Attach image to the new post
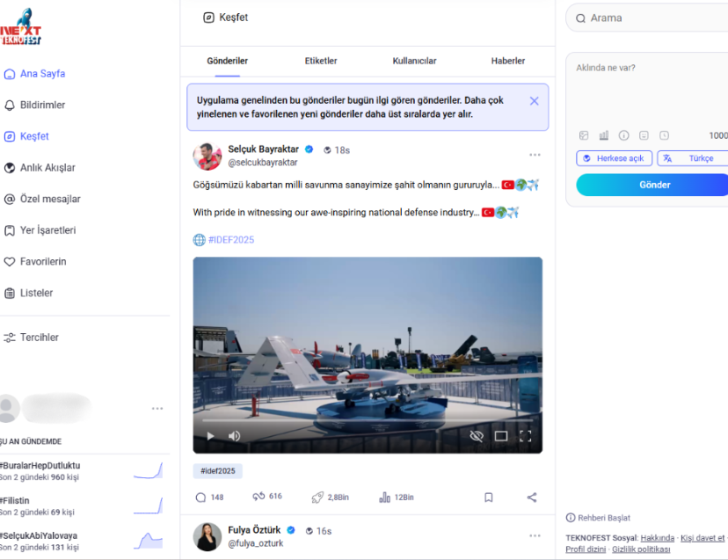 584,135
